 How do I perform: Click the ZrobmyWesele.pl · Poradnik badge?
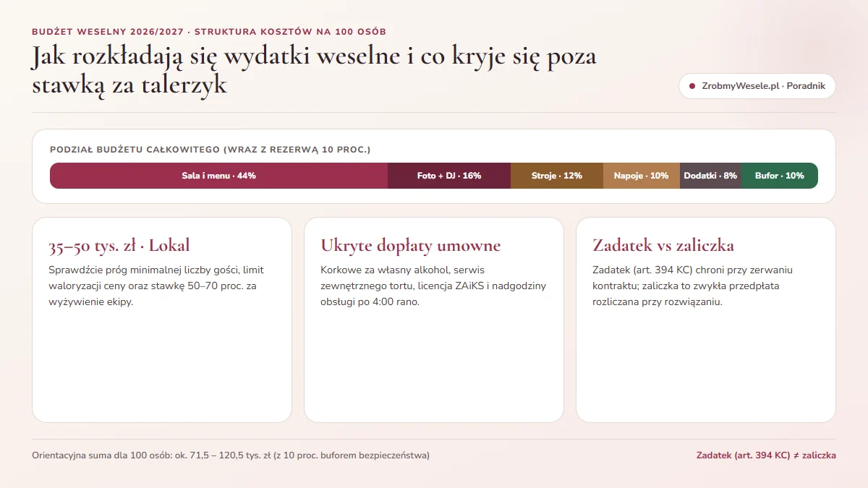click(757, 86)
